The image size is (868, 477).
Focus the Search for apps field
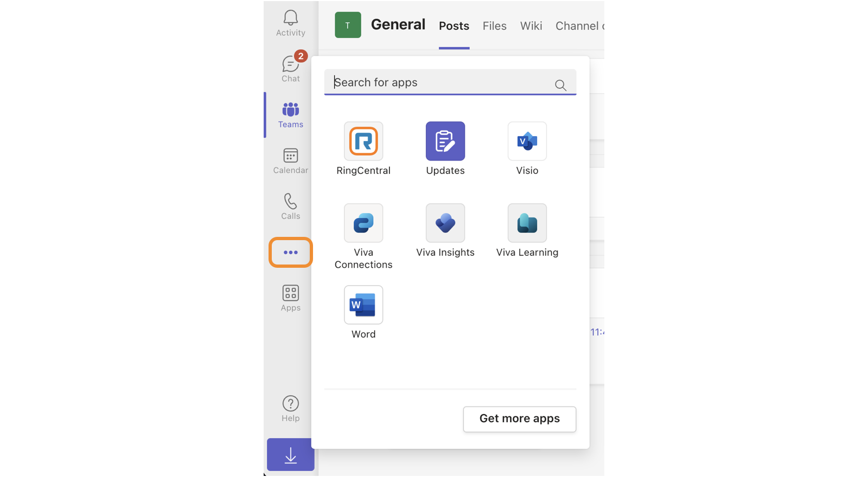[450, 82]
